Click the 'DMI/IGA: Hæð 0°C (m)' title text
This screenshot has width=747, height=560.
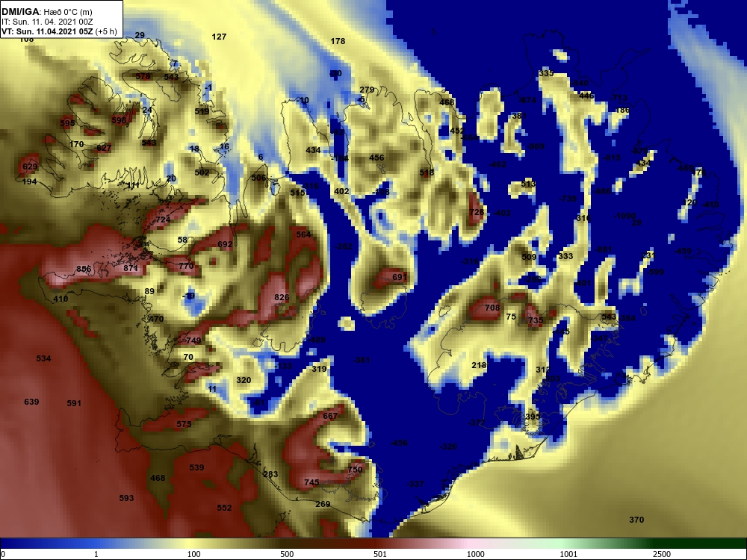coord(46,12)
